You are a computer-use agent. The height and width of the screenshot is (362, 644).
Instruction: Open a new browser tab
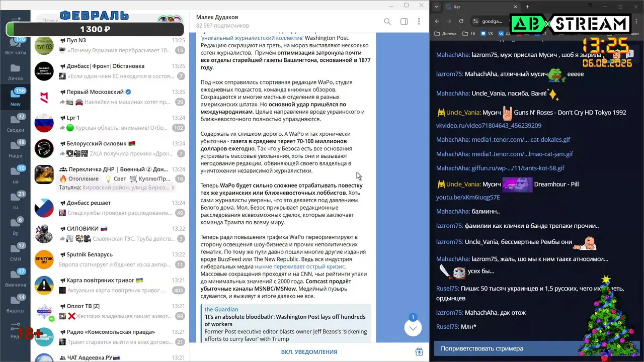pos(527,7)
